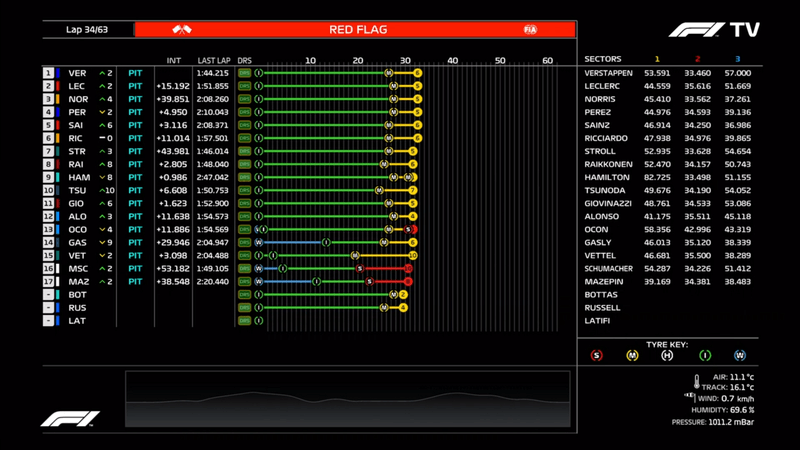Click position box 1 for VER
Image resolution: width=800 pixels, height=450 pixels.
tap(48, 73)
